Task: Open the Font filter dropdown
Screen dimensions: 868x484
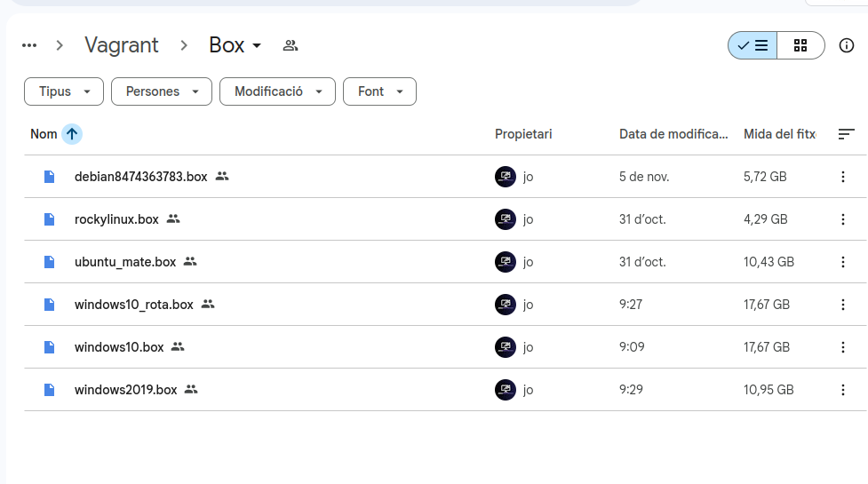Action: click(x=379, y=91)
